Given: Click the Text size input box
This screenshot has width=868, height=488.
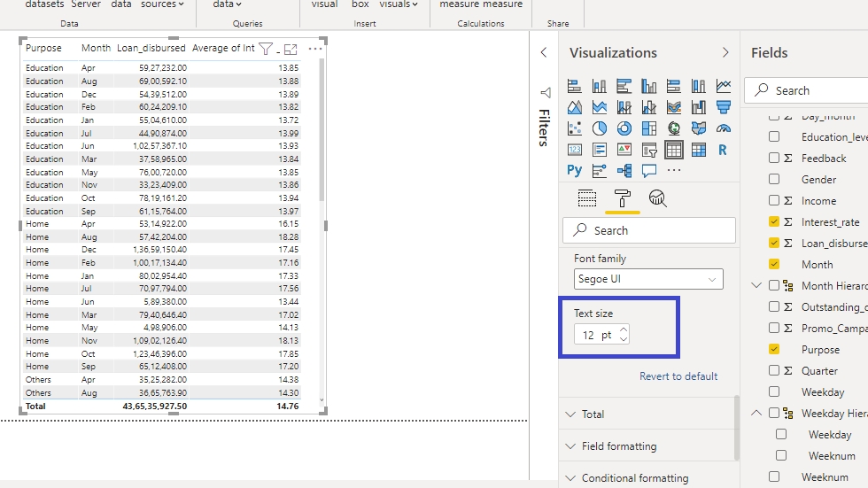Looking at the screenshot, I should pos(595,335).
